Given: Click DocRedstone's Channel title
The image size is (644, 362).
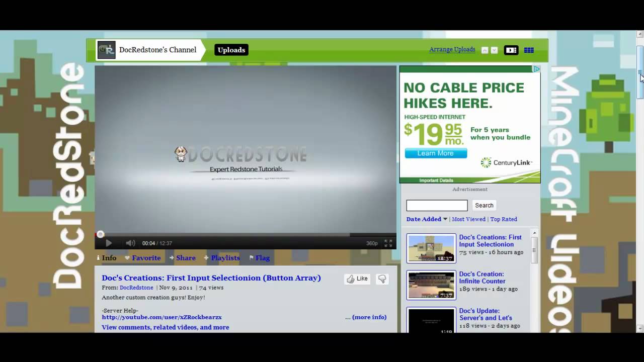Looking at the screenshot, I should pos(158,50).
